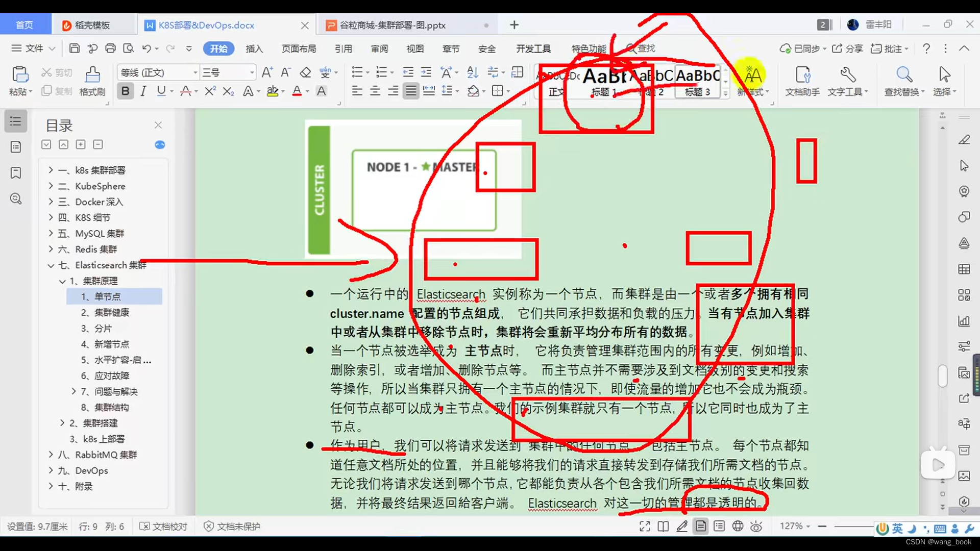Image resolution: width=980 pixels, height=551 pixels.
Task: Toggle Underline formatting
Action: tap(161, 91)
